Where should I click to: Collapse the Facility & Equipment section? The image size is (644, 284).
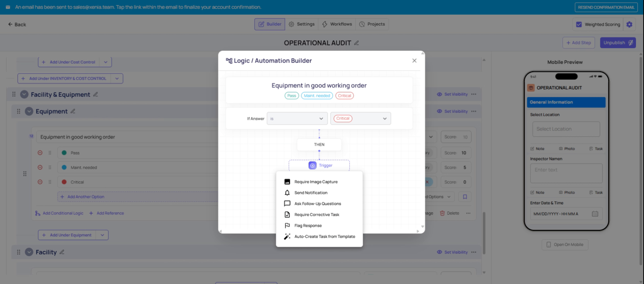coord(24,94)
